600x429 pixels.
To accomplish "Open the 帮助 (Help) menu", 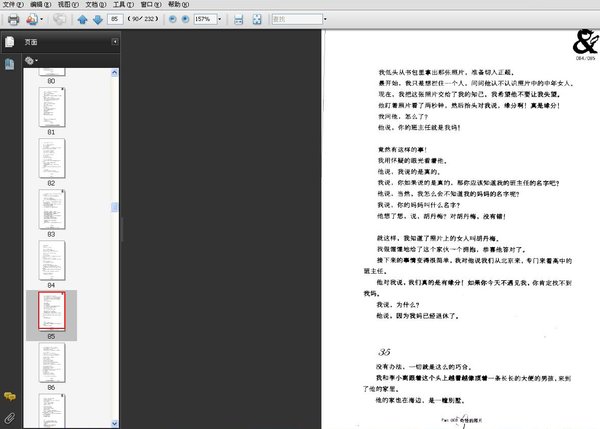I will pos(178,4).
